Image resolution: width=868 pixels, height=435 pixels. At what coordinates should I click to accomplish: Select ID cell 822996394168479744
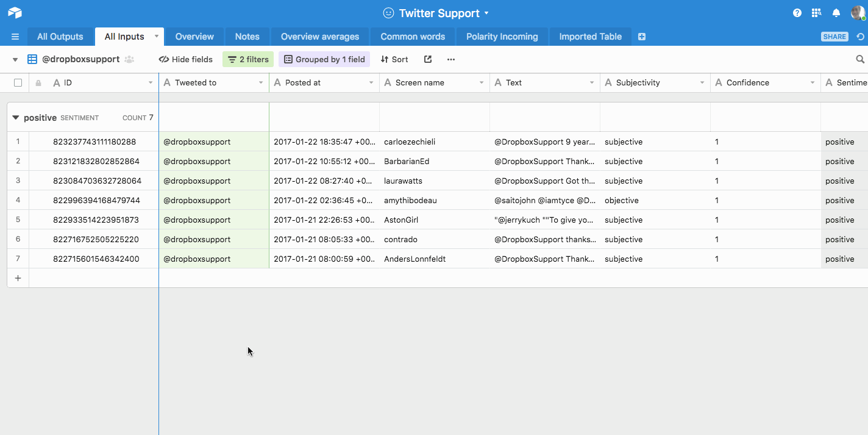click(94, 200)
